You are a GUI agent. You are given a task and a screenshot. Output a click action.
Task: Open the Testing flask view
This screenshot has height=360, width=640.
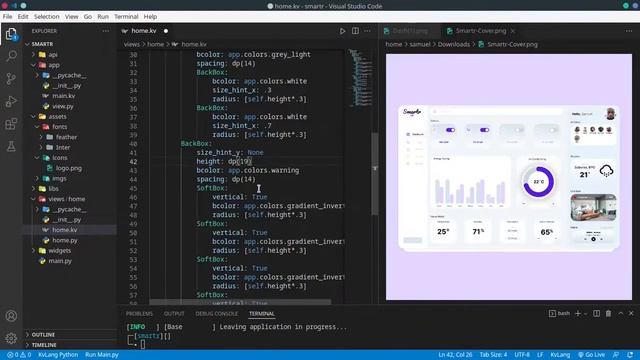click(x=11, y=146)
